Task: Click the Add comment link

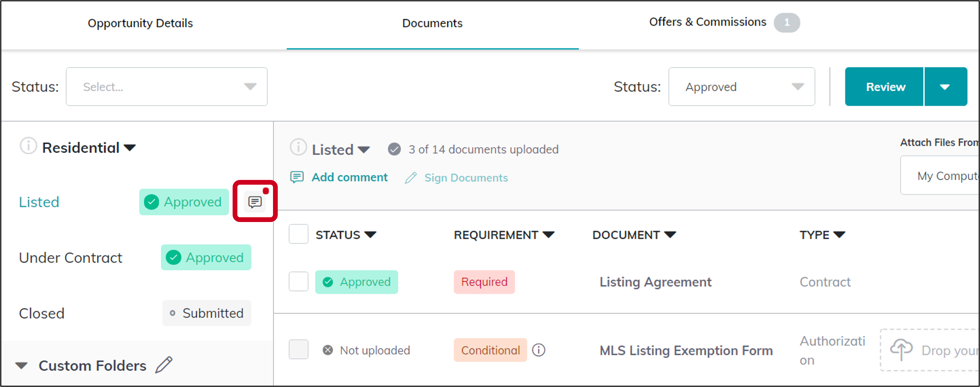Action: pyautogui.click(x=350, y=177)
